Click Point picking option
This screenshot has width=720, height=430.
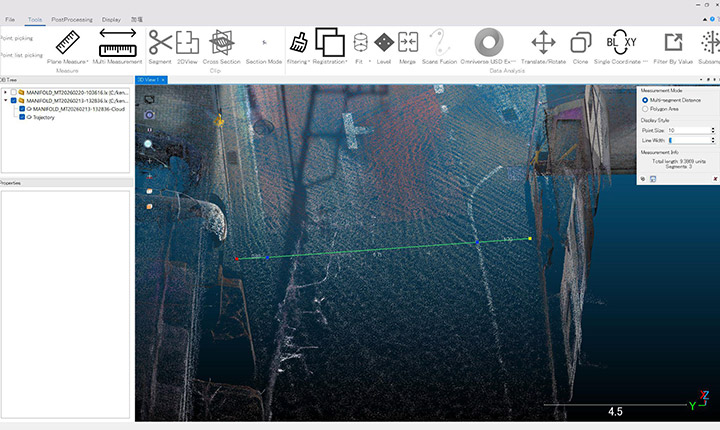tap(17, 38)
